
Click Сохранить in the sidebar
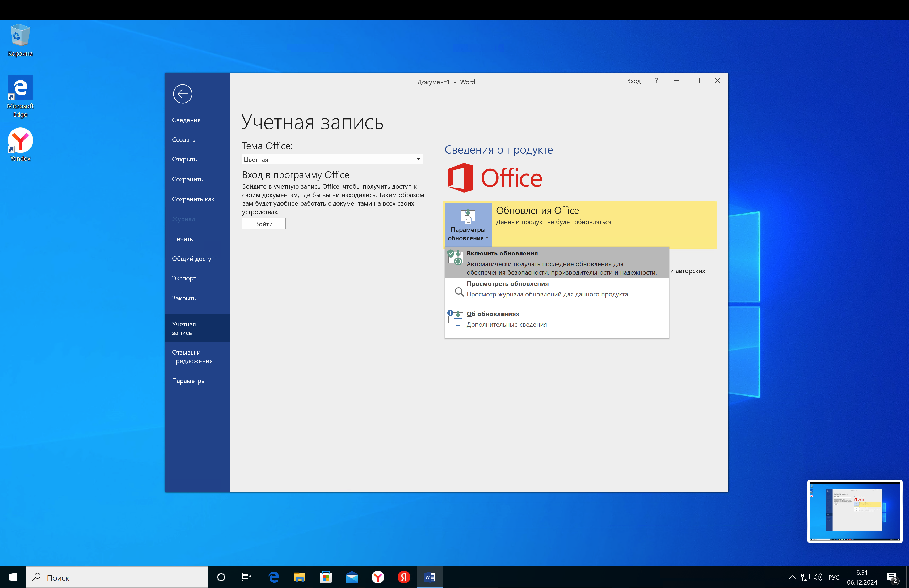click(x=188, y=179)
